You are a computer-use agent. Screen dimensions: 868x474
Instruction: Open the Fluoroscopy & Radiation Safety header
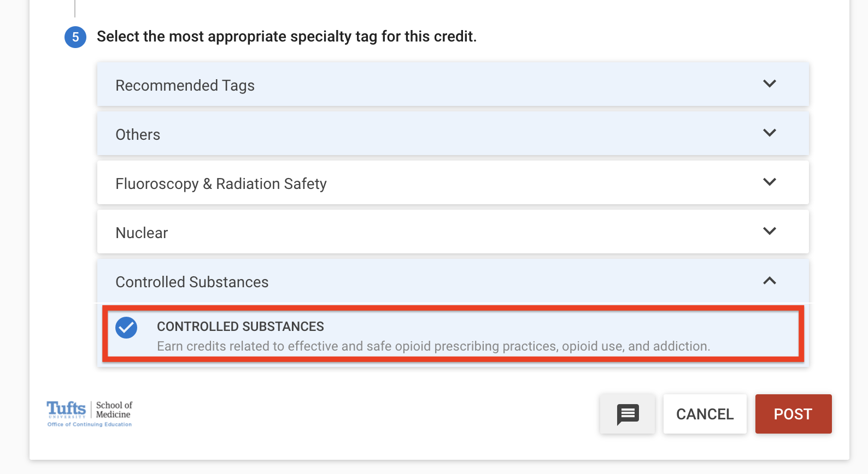[x=453, y=182]
